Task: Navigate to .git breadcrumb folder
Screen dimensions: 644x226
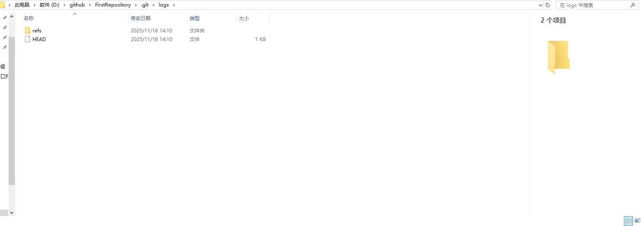Action: pyautogui.click(x=145, y=5)
